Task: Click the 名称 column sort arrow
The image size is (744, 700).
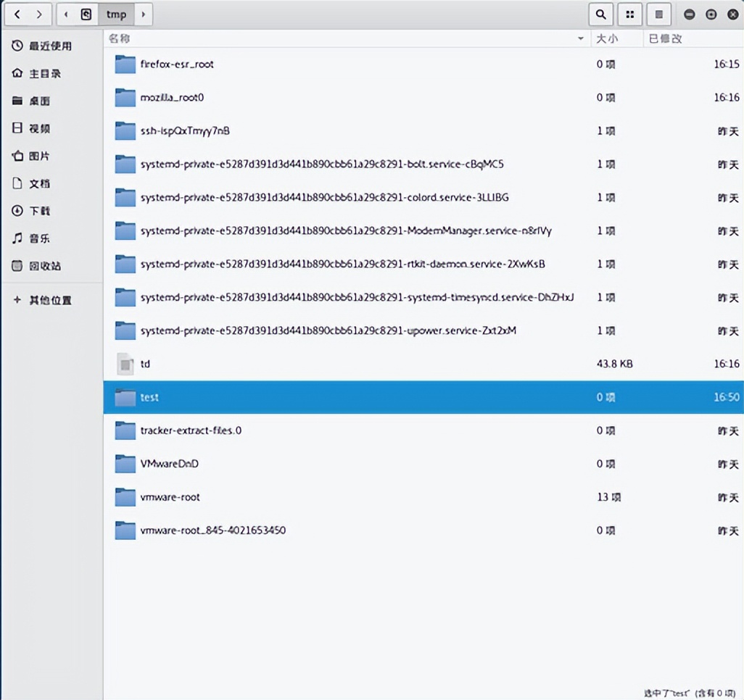Action: click(x=581, y=38)
